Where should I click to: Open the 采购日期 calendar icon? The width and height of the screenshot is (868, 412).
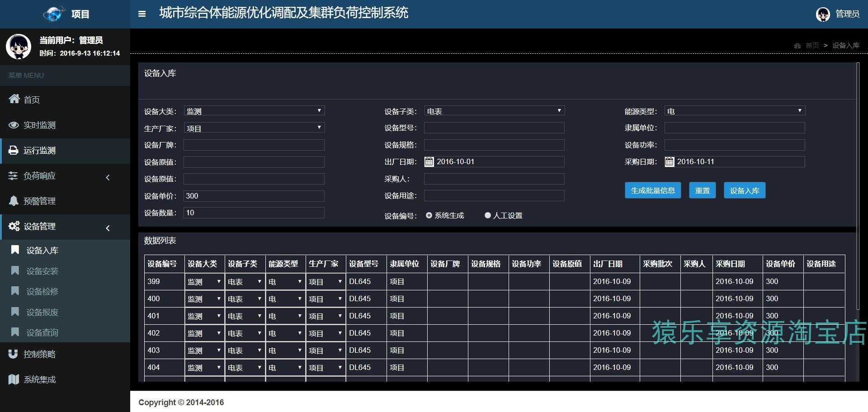pyautogui.click(x=670, y=161)
